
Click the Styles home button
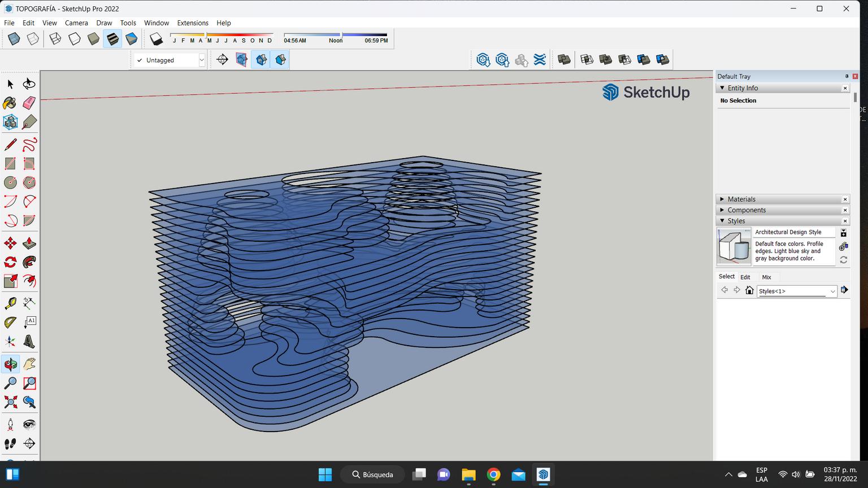point(749,290)
